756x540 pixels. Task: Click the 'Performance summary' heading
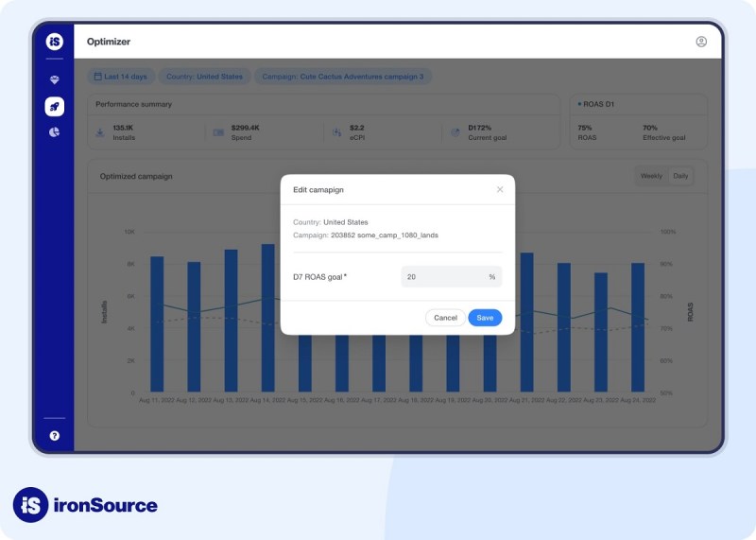(x=133, y=104)
